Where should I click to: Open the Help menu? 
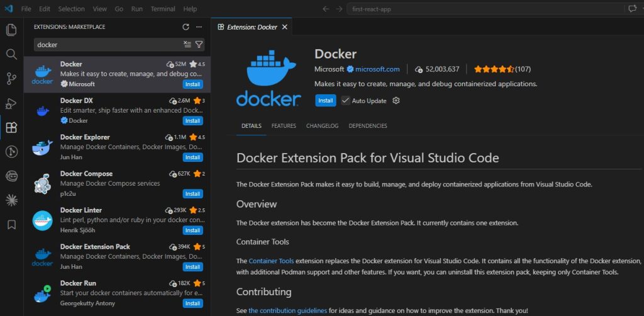(190, 9)
